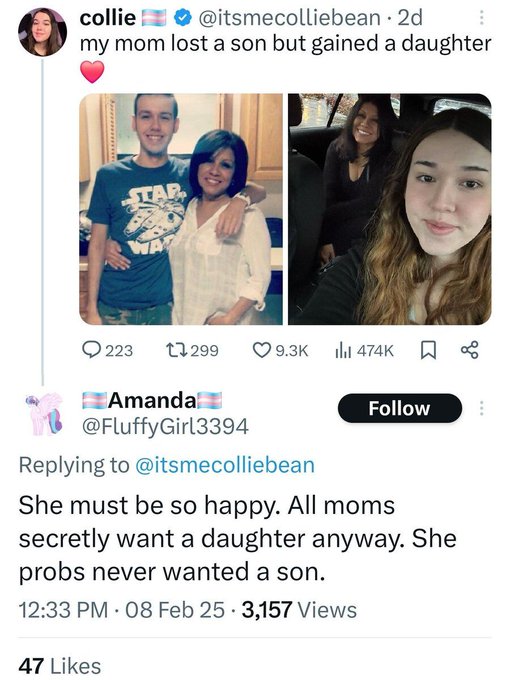
Task: Visit @FluffyGirl3394 handle profile
Action: coord(165,426)
